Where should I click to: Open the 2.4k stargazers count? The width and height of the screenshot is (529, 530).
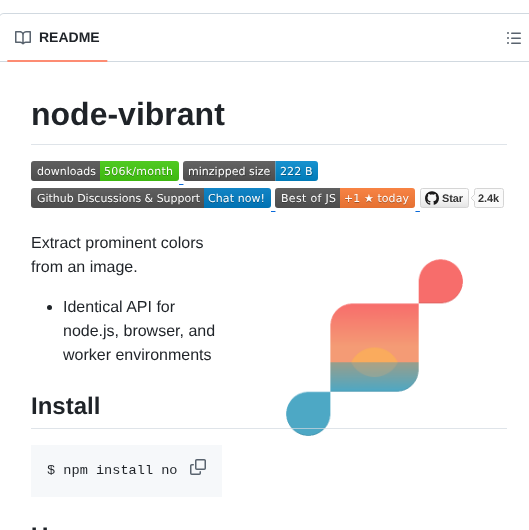[x=488, y=198]
